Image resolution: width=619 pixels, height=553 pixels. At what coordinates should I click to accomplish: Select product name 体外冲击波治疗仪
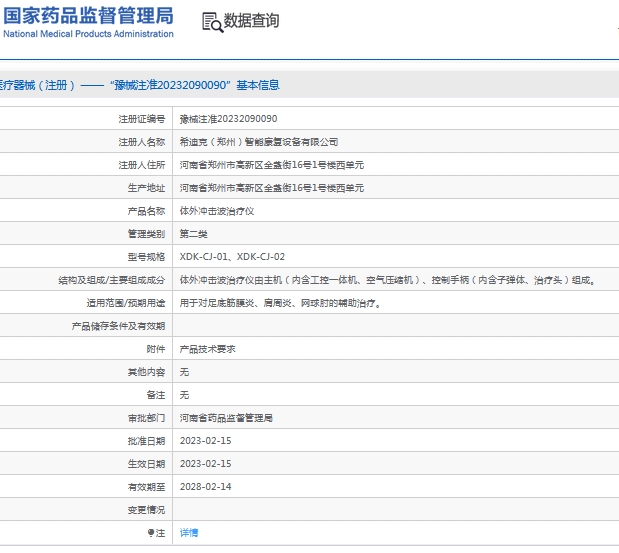click(x=217, y=211)
